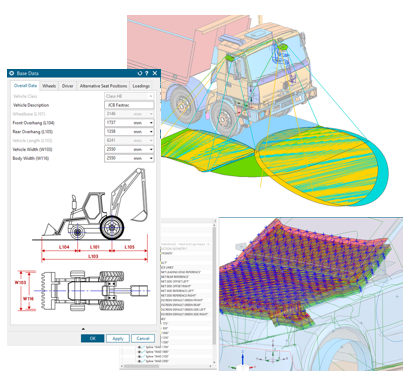Click the coordinate triad in the 3D viewport
Screen dimensions: 412x374
point(242,360)
